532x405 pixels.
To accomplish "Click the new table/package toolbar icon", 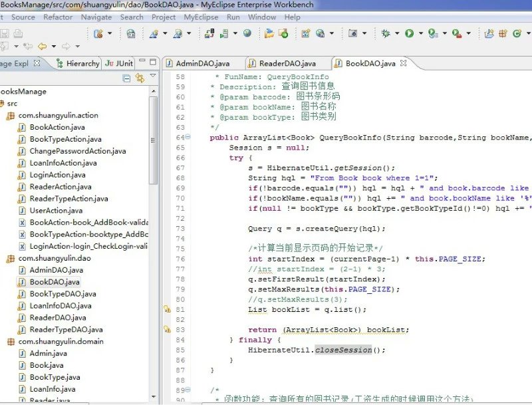I will pyautogui.click(x=305, y=33).
